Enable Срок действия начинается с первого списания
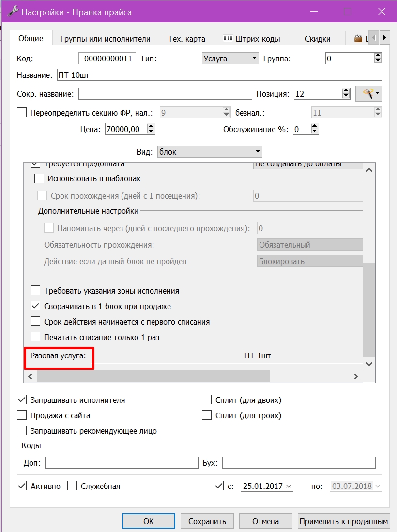 pos(35,321)
